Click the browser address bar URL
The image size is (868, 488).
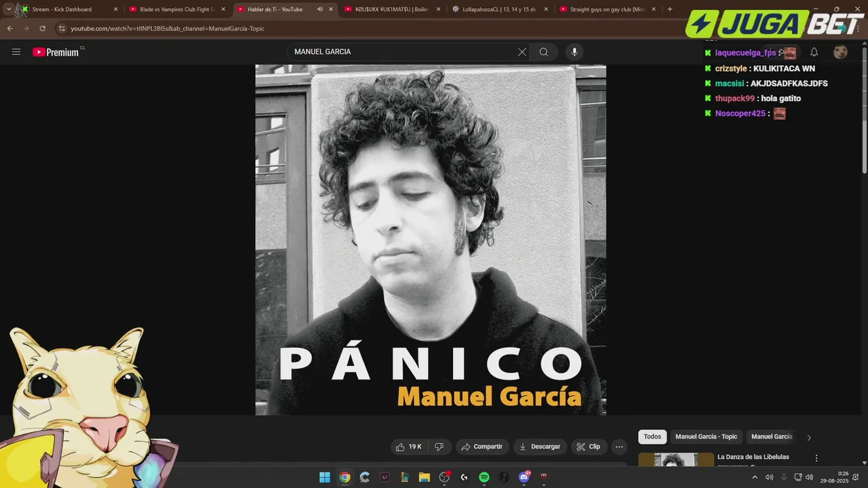(x=167, y=28)
